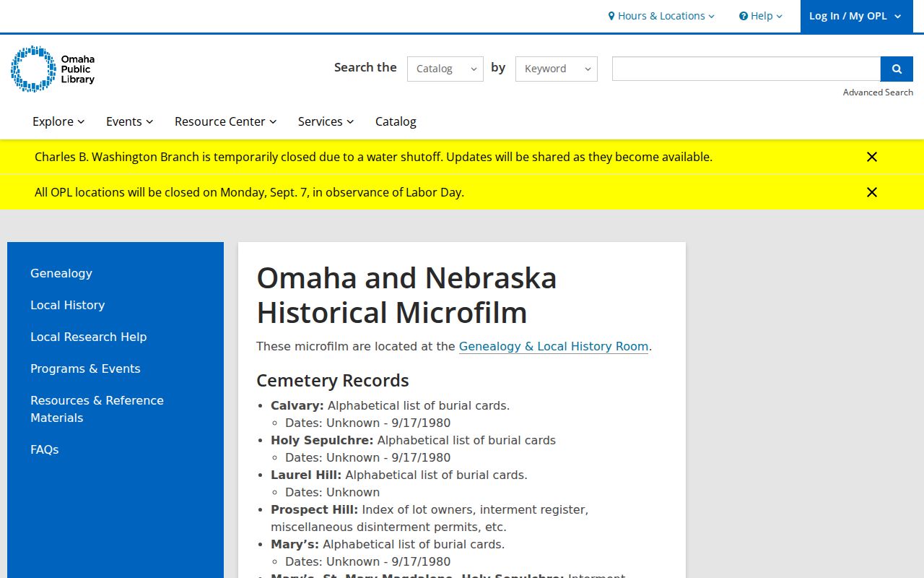Expand the Services navigation menu
Image resolution: width=924 pixels, height=578 pixels.
[x=326, y=121]
